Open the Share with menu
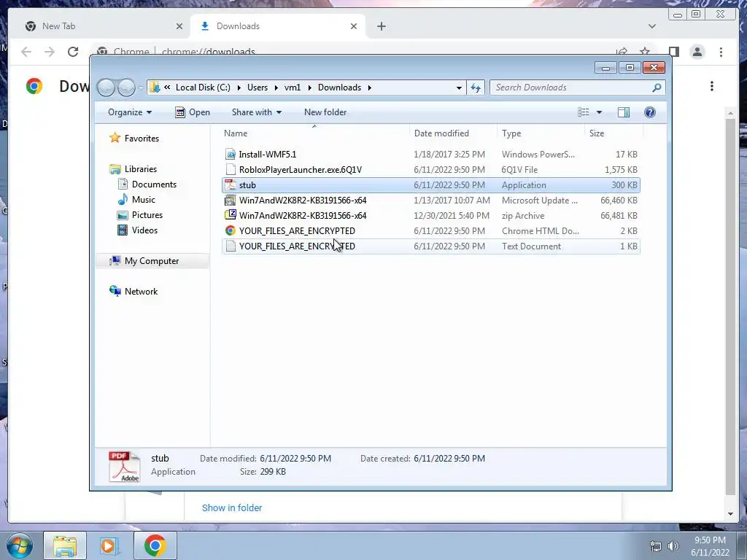The width and height of the screenshot is (747, 560). coord(256,112)
